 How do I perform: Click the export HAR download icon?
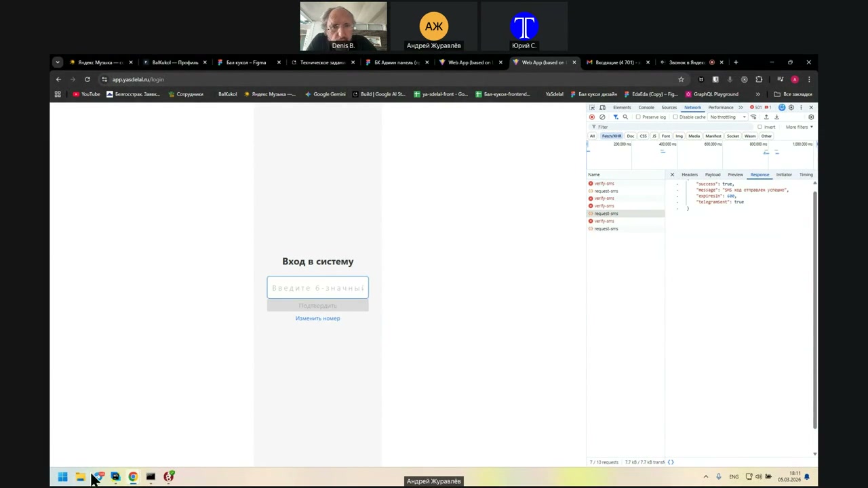pyautogui.click(x=776, y=117)
